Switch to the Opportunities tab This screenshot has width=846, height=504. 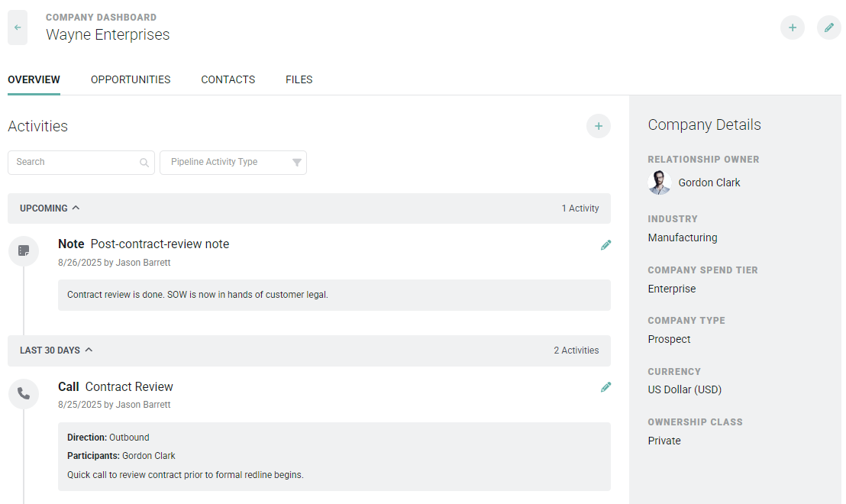tap(131, 79)
